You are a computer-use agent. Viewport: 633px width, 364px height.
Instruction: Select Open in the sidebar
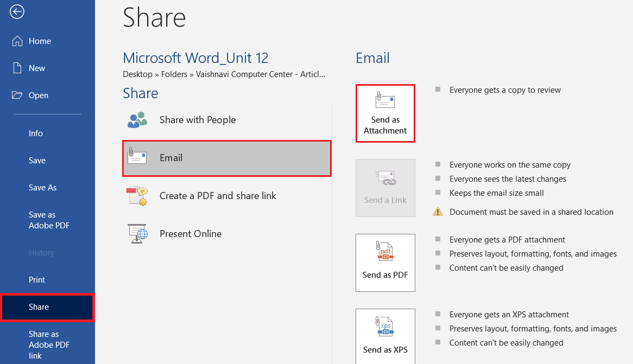47,95
